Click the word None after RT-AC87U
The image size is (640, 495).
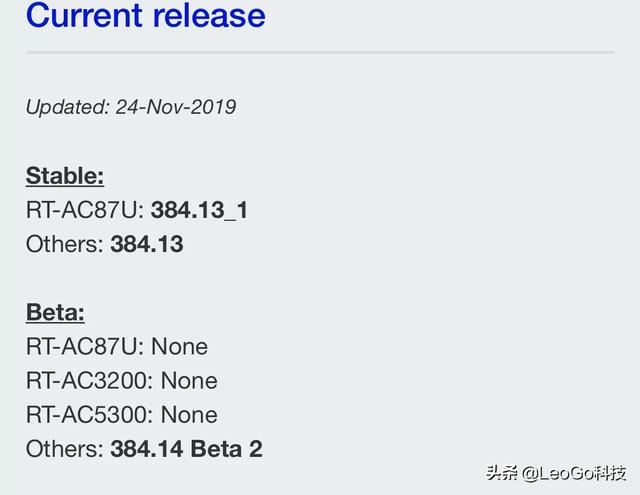pyautogui.click(x=180, y=347)
